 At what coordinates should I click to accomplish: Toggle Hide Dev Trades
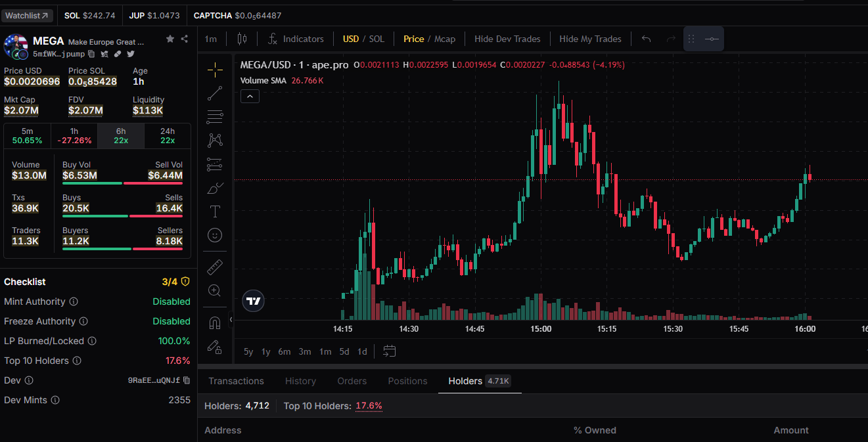click(x=507, y=39)
